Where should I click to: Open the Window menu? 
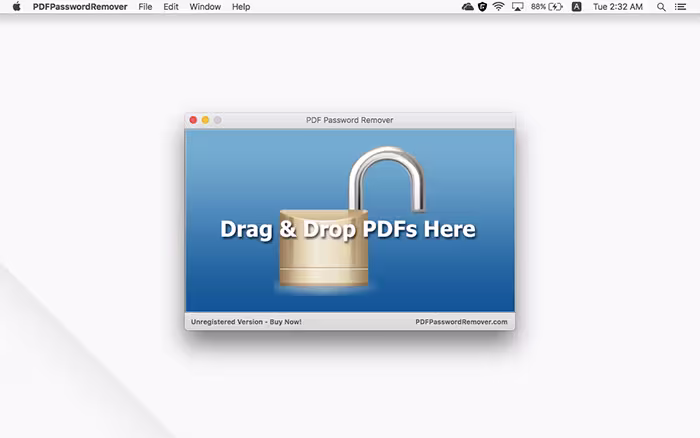[205, 7]
